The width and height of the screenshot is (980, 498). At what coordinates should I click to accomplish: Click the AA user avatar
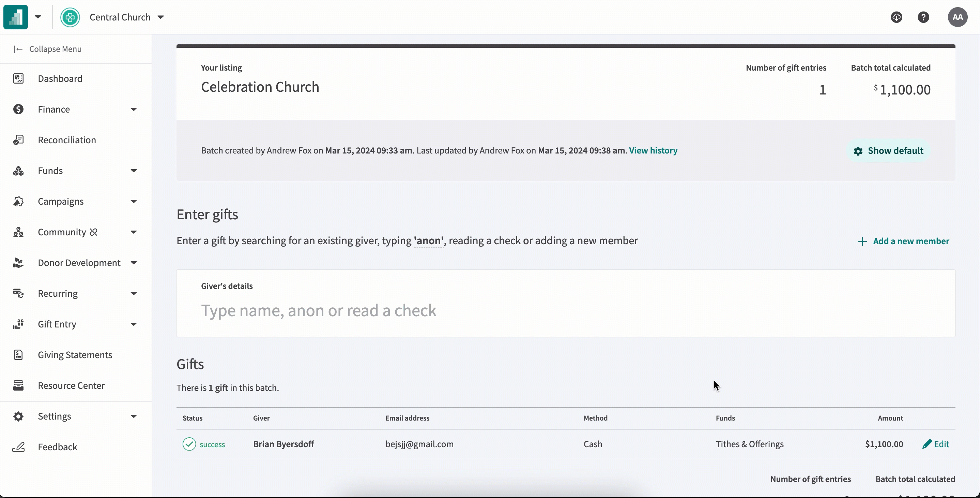point(958,17)
